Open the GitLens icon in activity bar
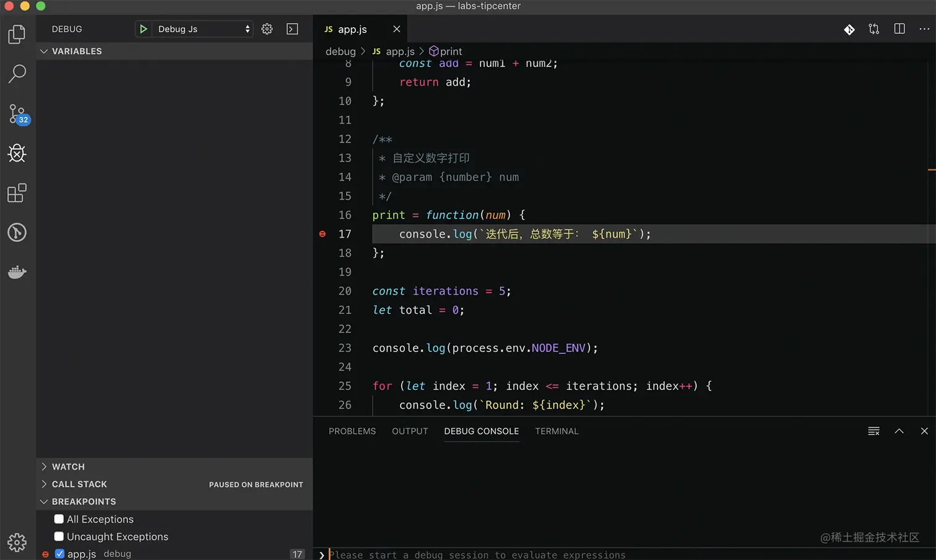 pyautogui.click(x=17, y=233)
